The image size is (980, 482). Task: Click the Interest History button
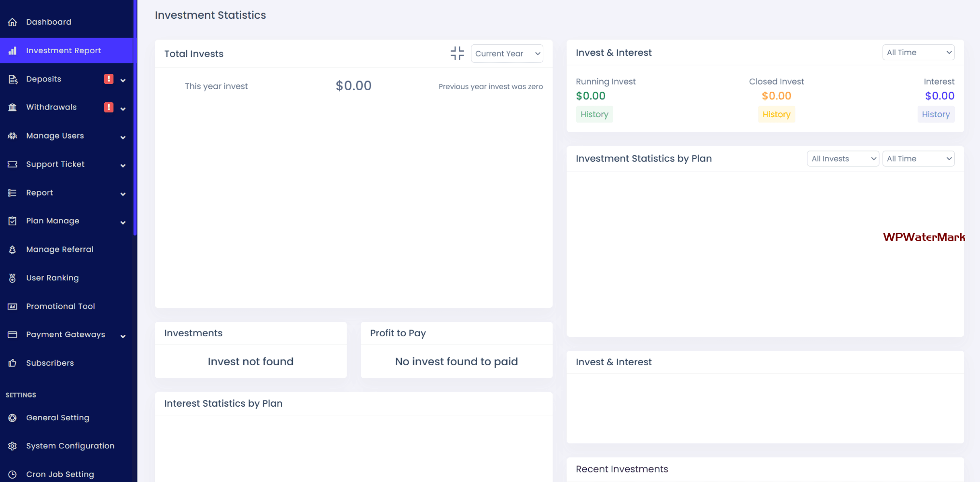935,114
